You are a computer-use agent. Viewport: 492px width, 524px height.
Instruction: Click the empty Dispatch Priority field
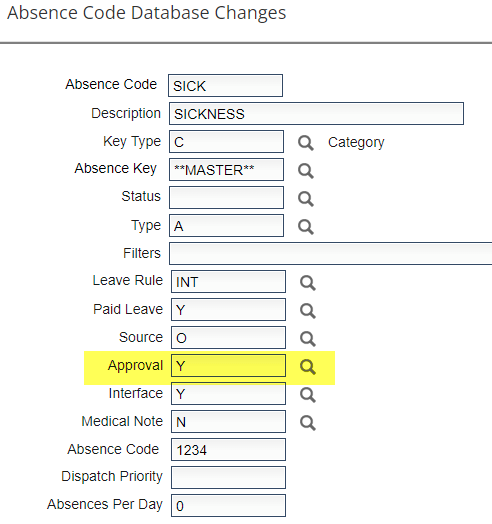tap(229, 478)
